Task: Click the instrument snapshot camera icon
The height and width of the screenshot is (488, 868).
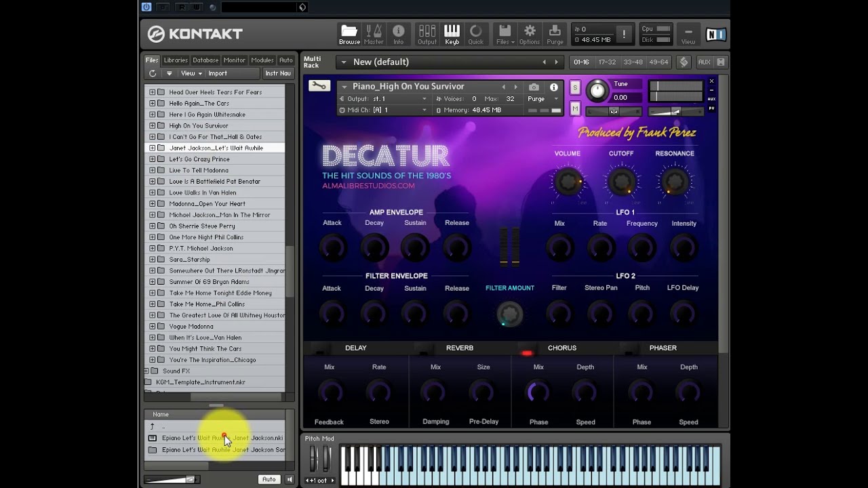Action: tap(534, 87)
